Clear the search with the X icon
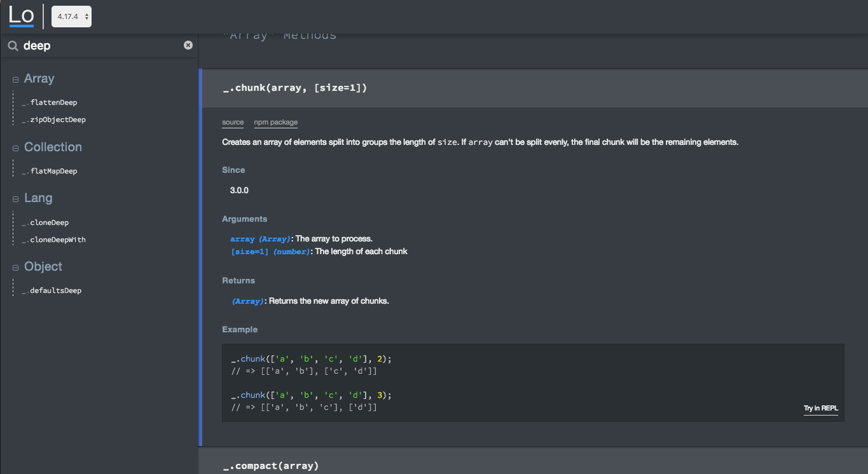The image size is (868, 474). (188, 45)
